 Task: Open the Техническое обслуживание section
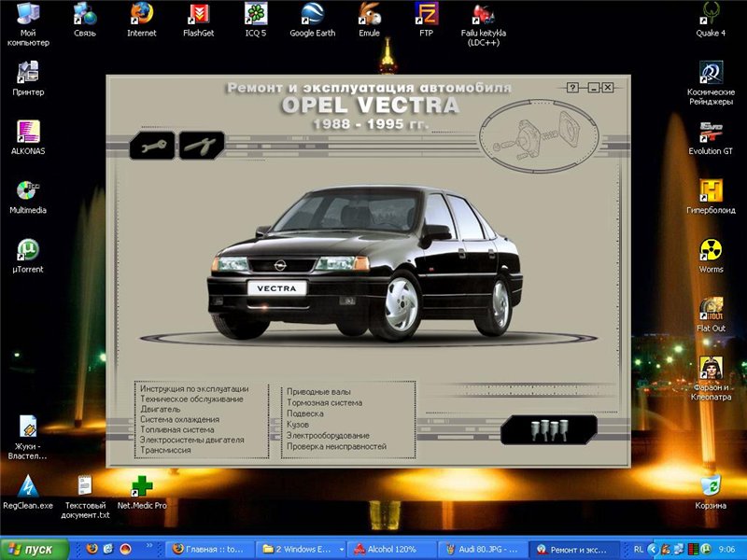tap(191, 399)
